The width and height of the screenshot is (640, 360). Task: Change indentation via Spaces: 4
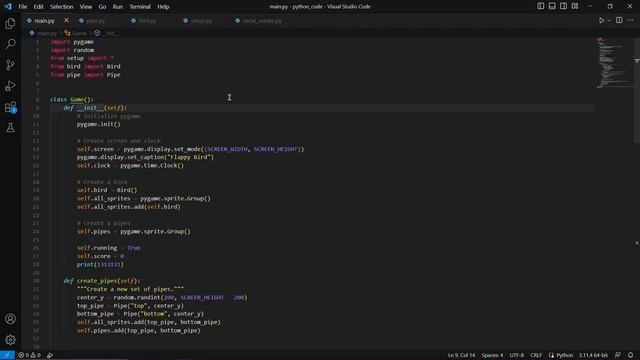492,355
